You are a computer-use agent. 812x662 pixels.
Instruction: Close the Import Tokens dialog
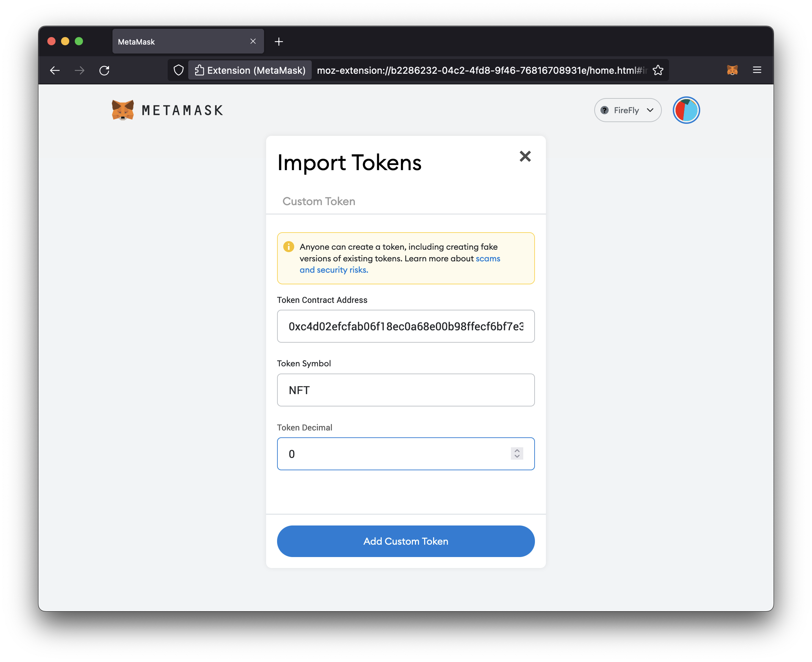(525, 156)
